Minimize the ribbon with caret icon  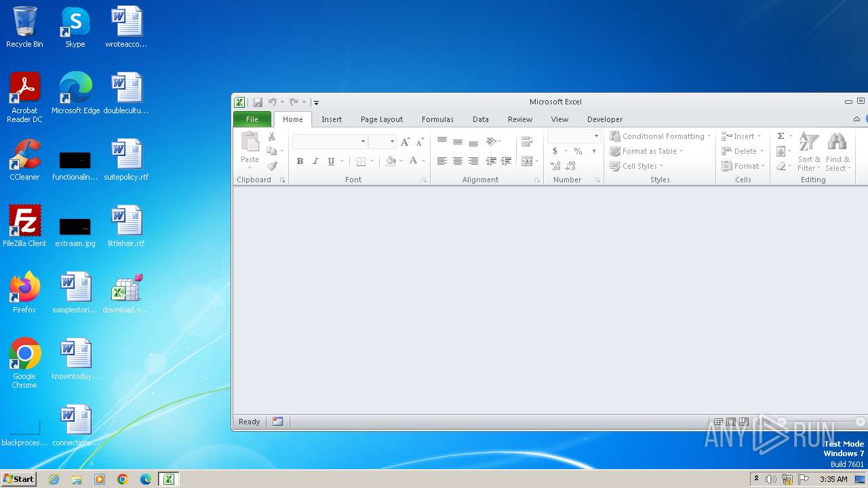[856, 119]
